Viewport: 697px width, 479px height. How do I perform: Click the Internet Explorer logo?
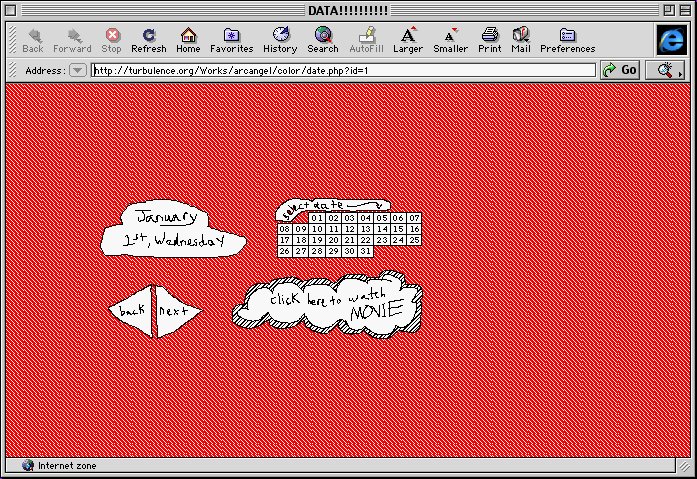click(x=671, y=40)
